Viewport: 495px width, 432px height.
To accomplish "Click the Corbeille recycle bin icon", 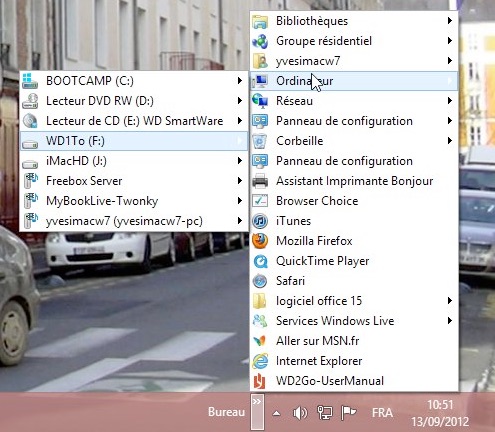I will coord(260,141).
